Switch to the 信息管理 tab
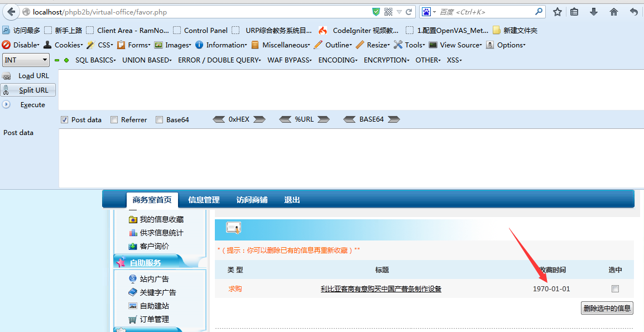Image resolution: width=644 pixels, height=332 pixels. point(204,200)
